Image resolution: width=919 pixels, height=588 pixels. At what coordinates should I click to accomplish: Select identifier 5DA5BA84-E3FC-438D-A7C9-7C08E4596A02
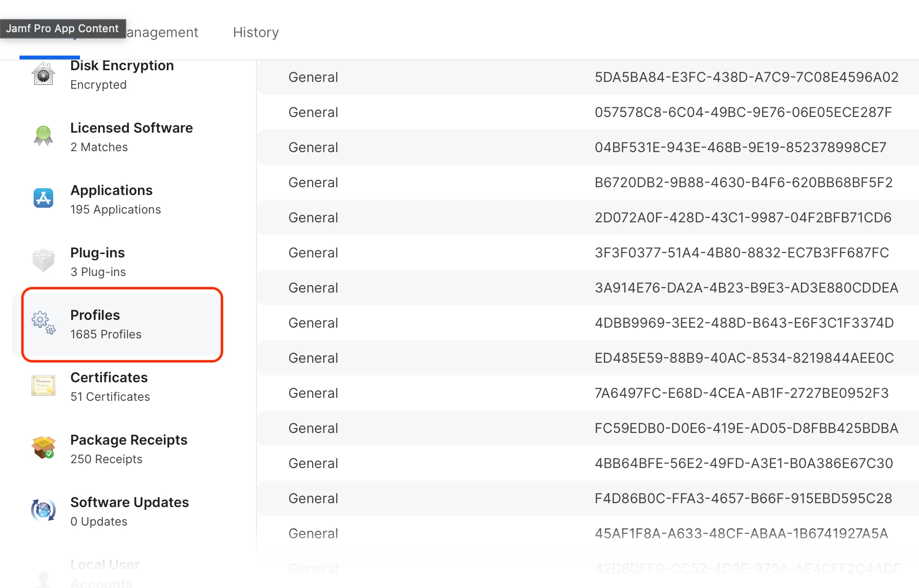pyautogui.click(x=746, y=77)
